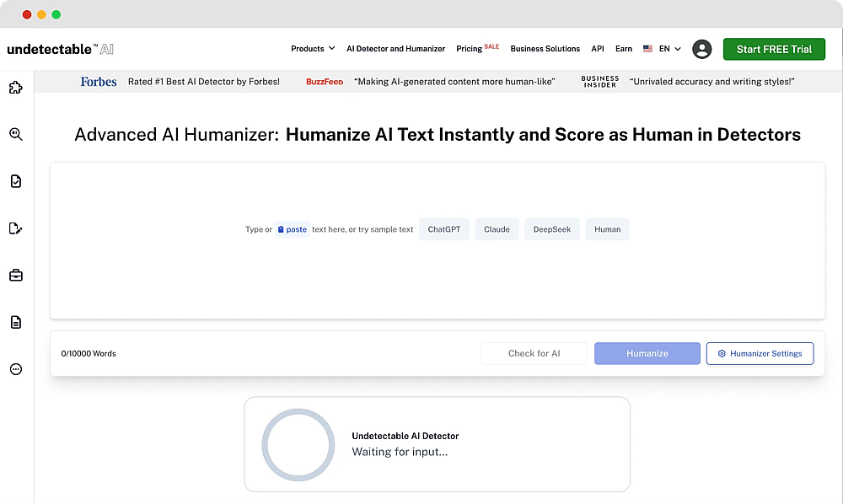
Task: Click "Undetectable AI Detector" label
Action: click(x=405, y=436)
